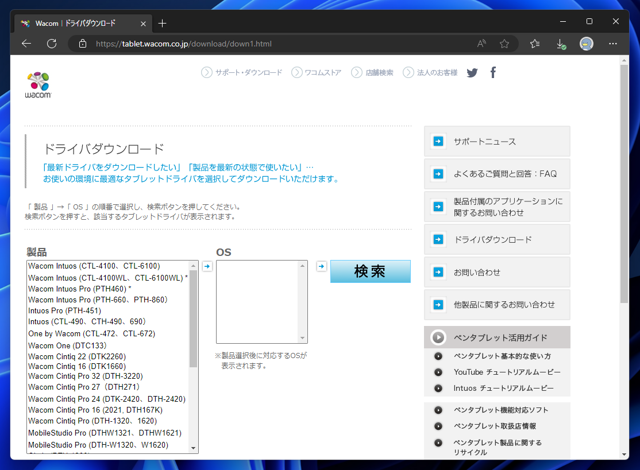Open 法人のお客様 link in header

pyautogui.click(x=430, y=73)
